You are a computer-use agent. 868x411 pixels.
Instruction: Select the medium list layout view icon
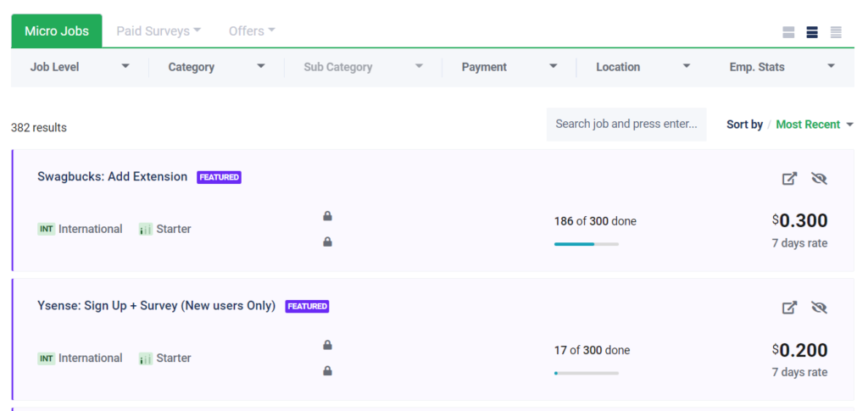[x=812, y=33]
